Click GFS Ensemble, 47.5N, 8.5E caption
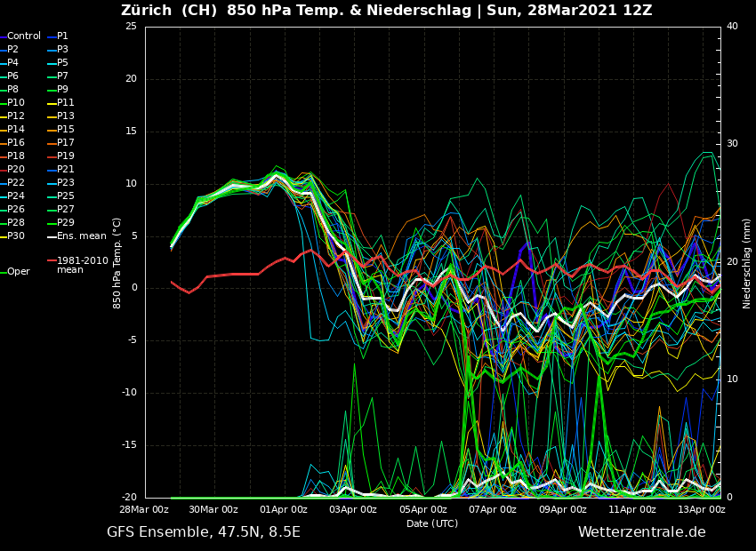 coord(204,532)
